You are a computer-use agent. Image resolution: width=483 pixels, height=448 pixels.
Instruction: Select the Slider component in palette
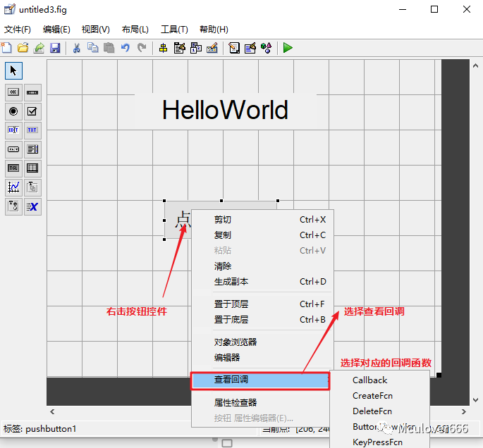pos(32,92)
